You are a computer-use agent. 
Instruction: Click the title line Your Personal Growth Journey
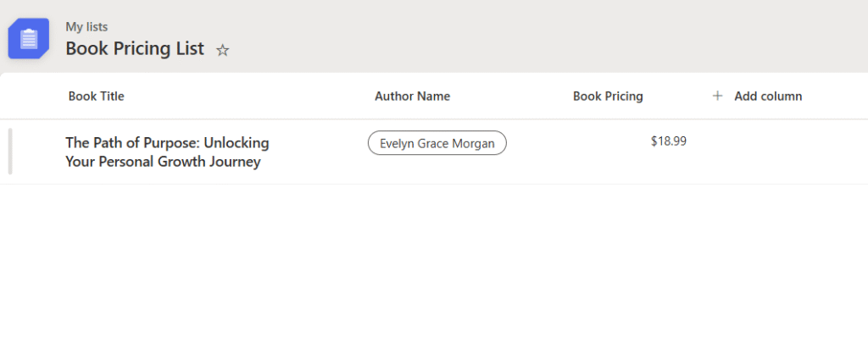pos(163,162)
